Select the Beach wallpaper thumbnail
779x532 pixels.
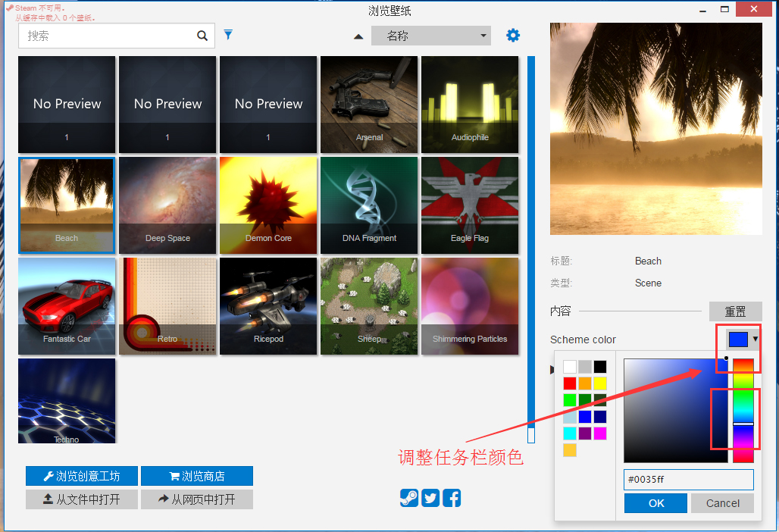tap(67, 205)
